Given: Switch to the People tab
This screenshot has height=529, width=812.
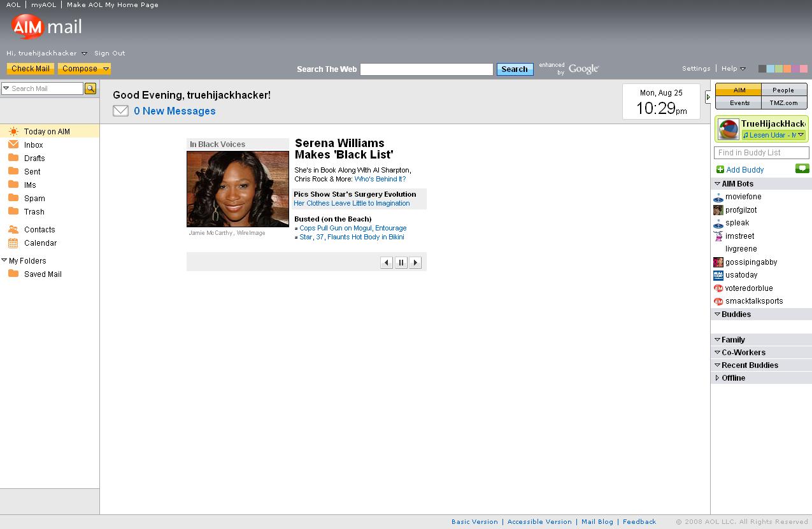Looking at the screenshot, I should [784, 90].
